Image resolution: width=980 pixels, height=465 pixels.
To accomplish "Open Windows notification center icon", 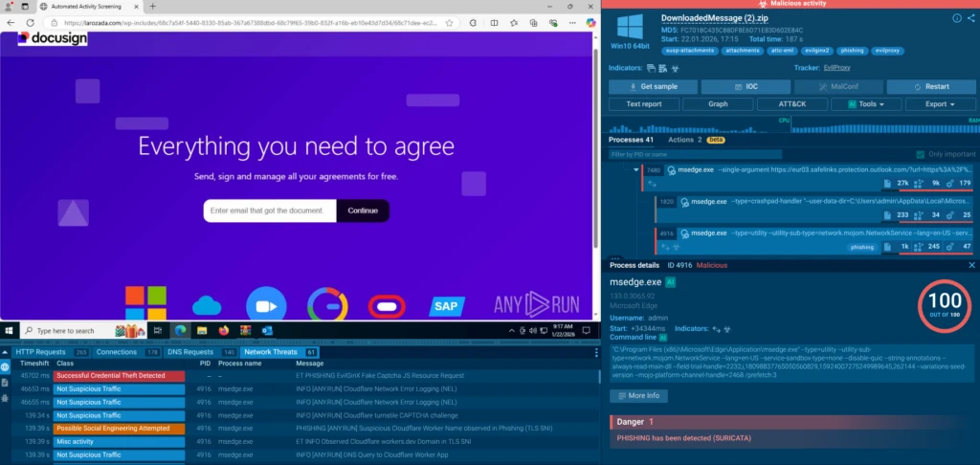I will point(587,331).
